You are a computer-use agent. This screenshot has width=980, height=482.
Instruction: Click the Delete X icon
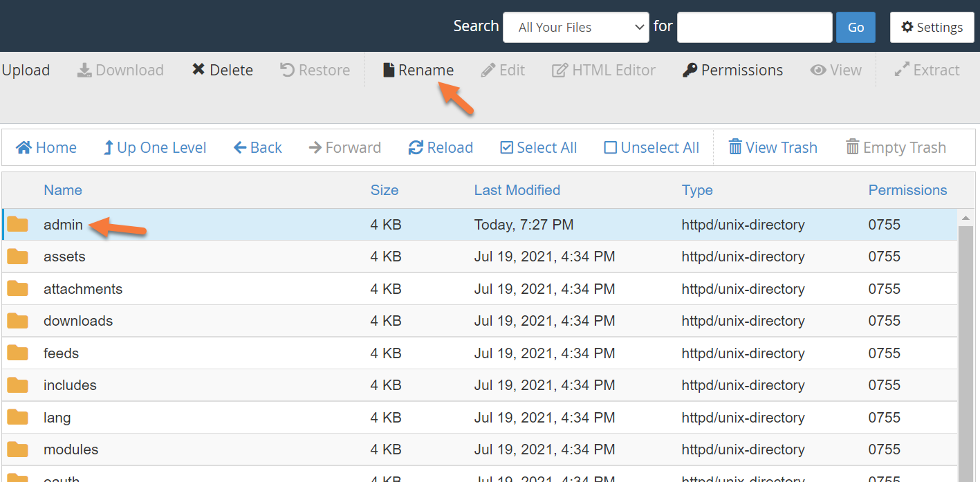coord(198,70)
